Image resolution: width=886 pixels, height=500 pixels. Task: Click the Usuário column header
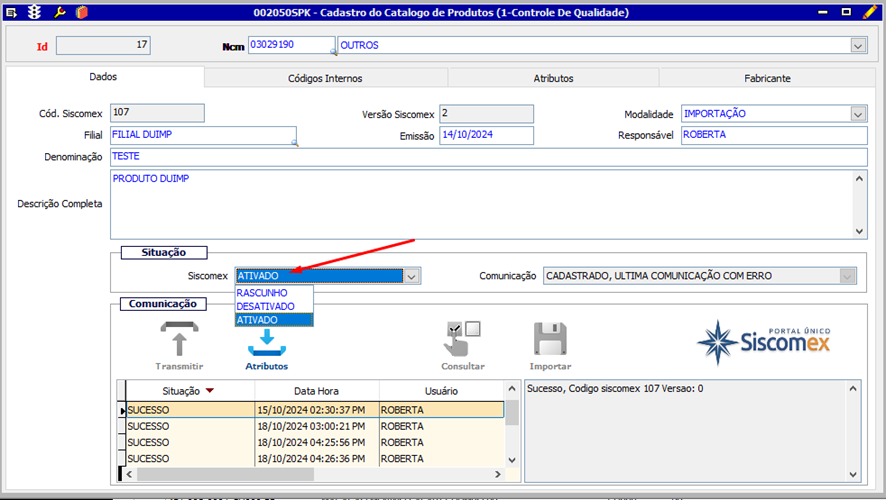[x=441, y=391]
